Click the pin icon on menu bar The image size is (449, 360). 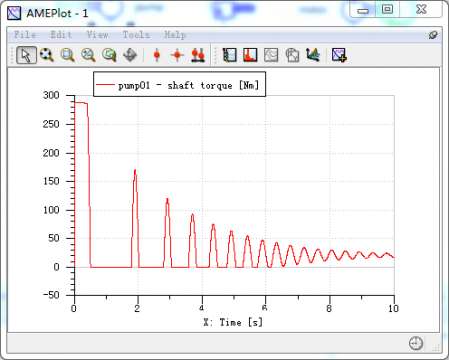tap(433, 35)
